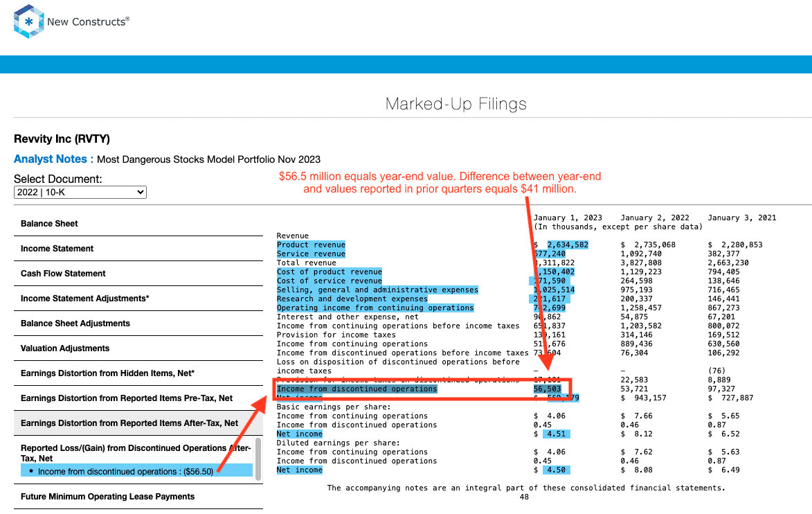Click highlighted Product revenue label

pos(311,245)
